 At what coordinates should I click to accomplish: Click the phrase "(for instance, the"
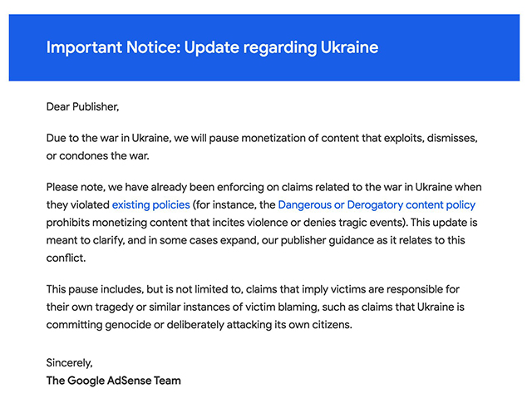tap(234, 205)
